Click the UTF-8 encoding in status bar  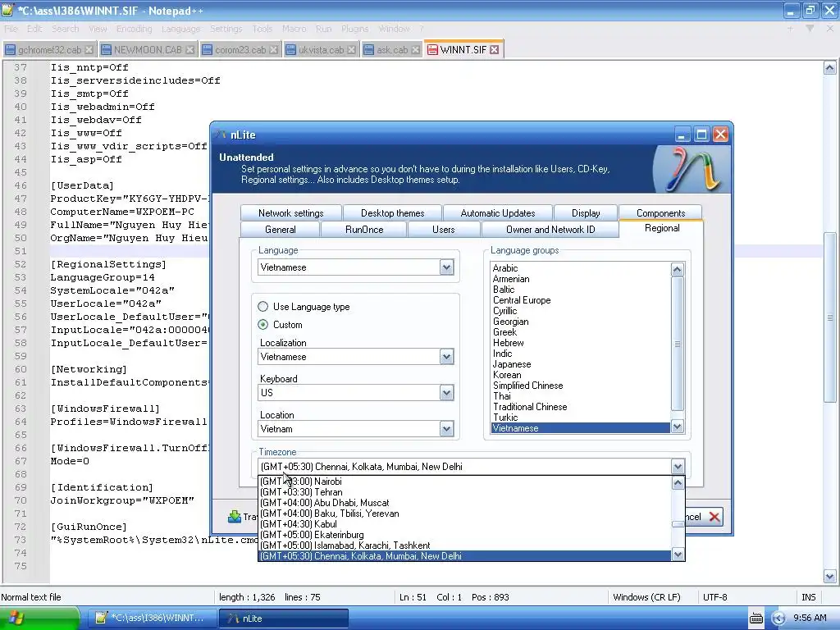click(714, 597)
